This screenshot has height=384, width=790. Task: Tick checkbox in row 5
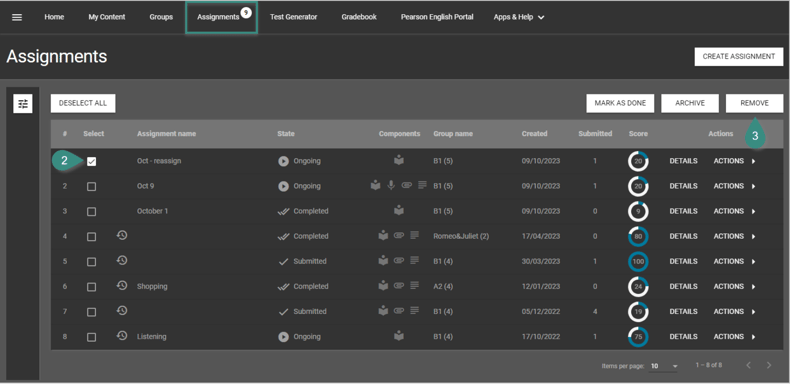tap(91, 262)
